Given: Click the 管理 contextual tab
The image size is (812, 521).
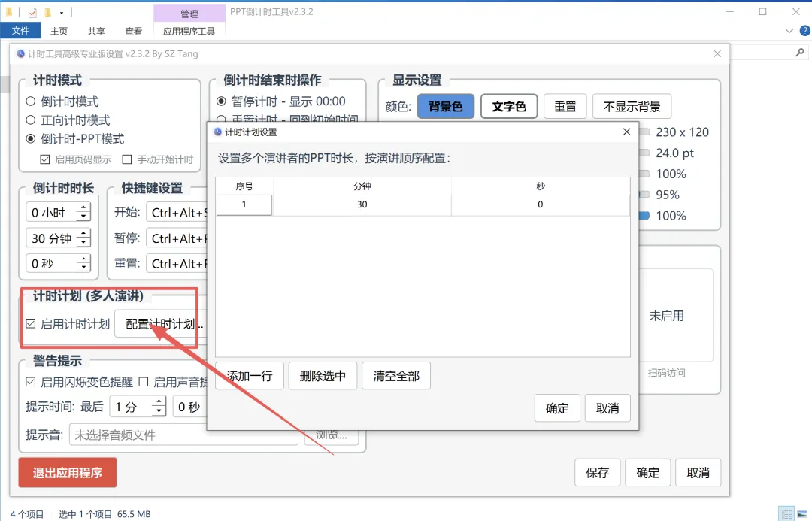Looking at the screenshot, I should pyautogui.click(x=189, y=14).
